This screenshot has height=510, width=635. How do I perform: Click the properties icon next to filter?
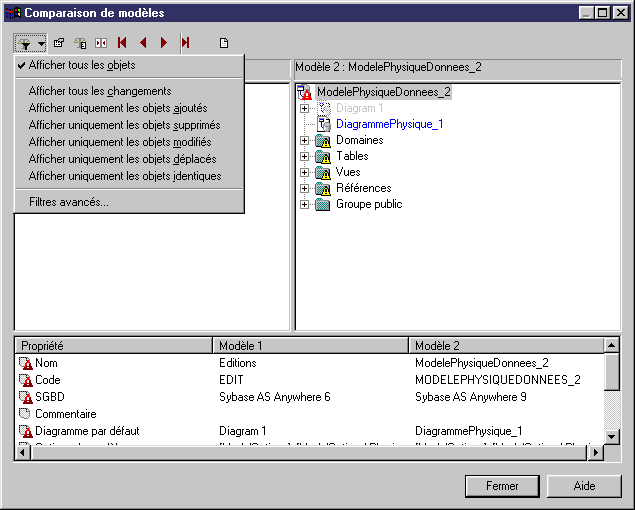click(59, 43)
